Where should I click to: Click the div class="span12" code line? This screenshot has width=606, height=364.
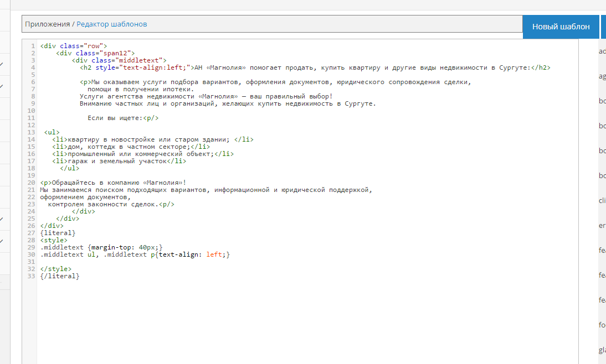(95, 53)
